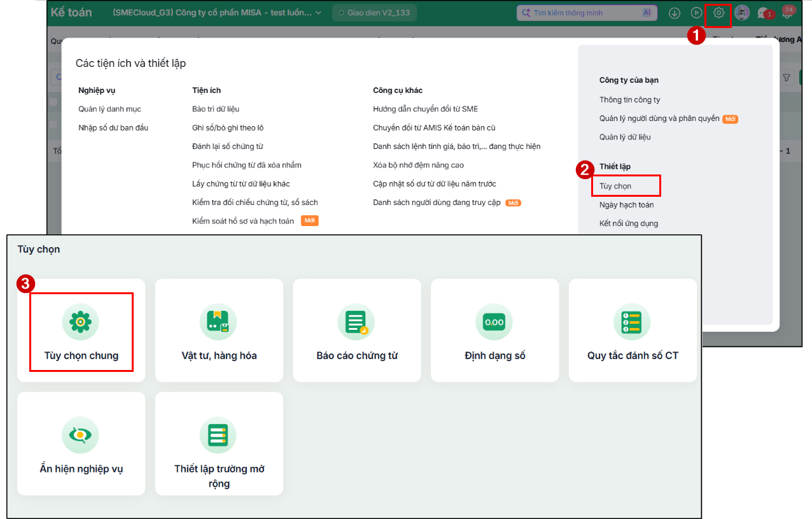Click the play circle icon in header
Screen dimensions: 812x519
(697, 13)
